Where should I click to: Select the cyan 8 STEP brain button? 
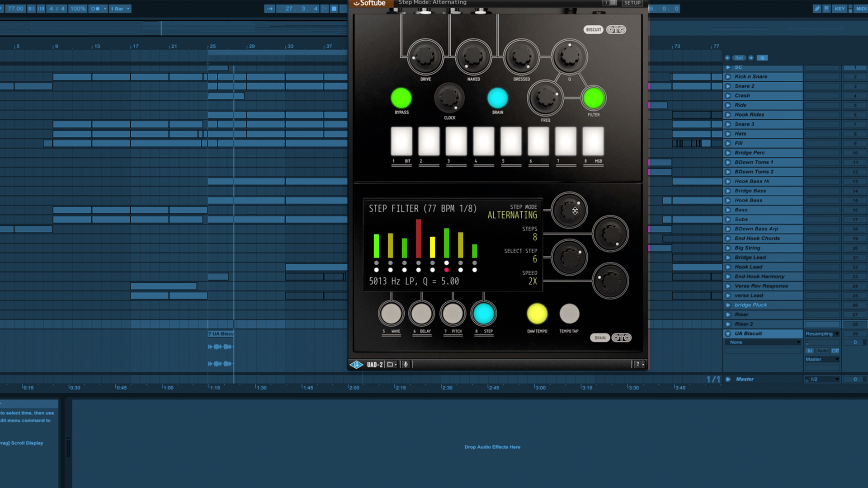tap(483, 314)
